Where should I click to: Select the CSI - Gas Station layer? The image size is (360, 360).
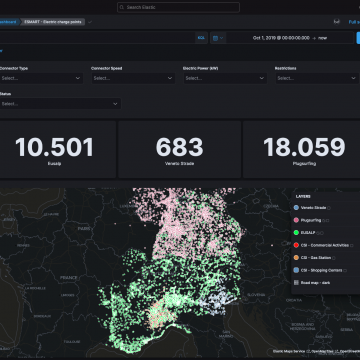coord(316,258)
